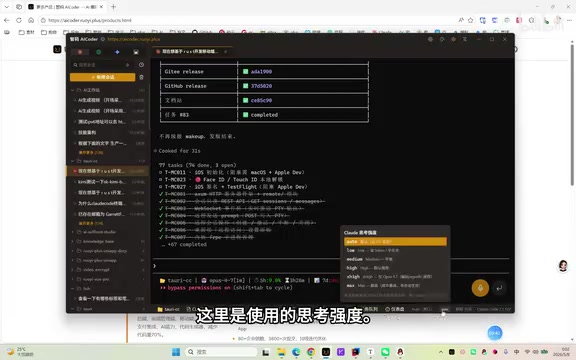
Task: Open the highlighted Rust development session
Action: pos(108,171)
